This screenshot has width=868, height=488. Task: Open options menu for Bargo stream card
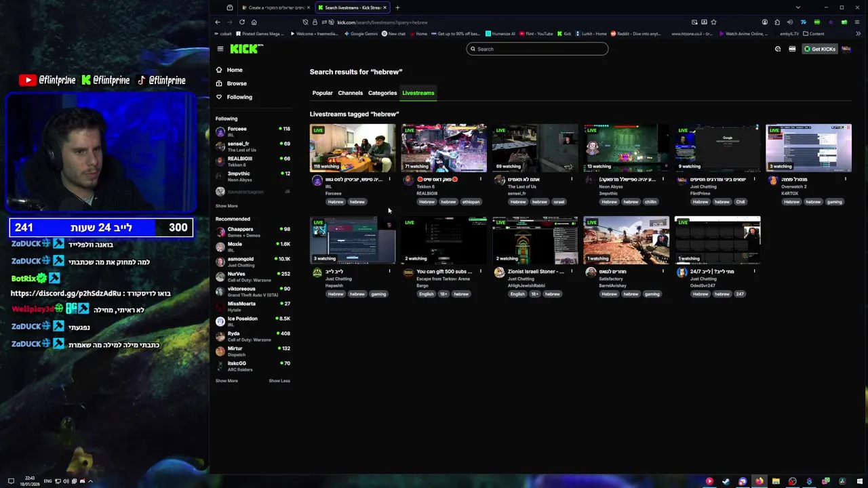pos(481,272)
